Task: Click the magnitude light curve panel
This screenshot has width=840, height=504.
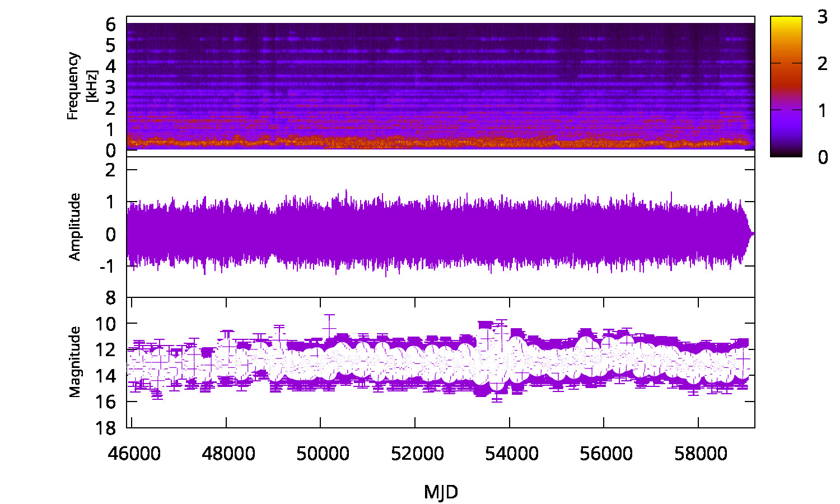Action: click(441, 362)
